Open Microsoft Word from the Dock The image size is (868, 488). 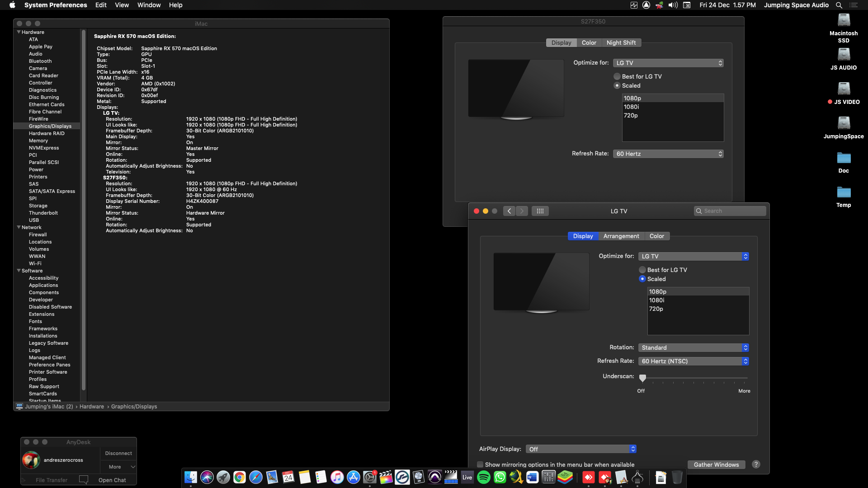tap(532, 477)
